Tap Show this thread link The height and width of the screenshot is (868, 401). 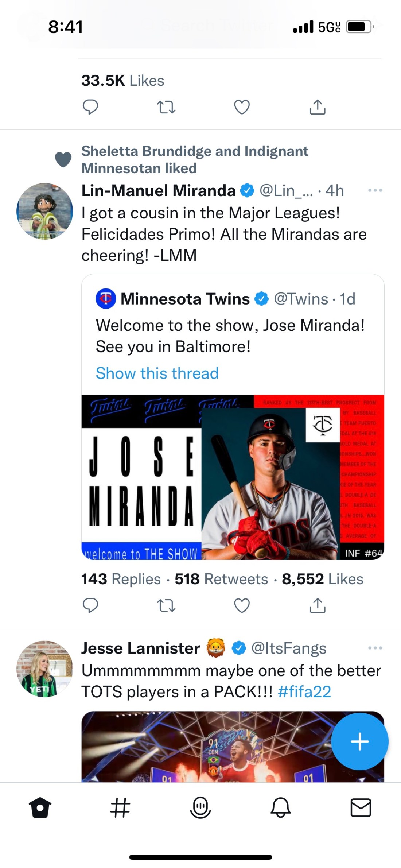click(x=157, y=373)
